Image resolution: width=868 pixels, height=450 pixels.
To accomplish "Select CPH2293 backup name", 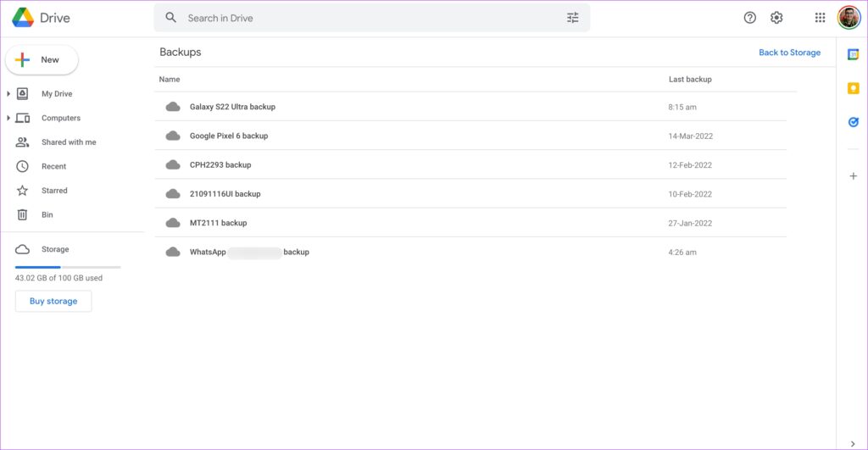I will coord(220,165).
